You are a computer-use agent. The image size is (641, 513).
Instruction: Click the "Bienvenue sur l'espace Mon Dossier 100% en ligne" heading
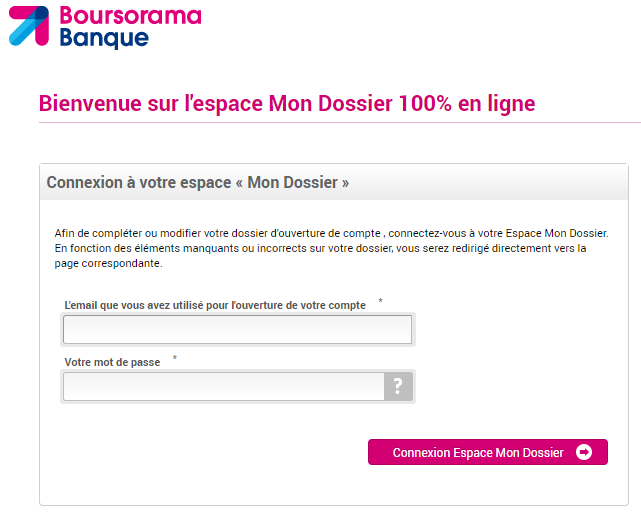pos(287,103)
